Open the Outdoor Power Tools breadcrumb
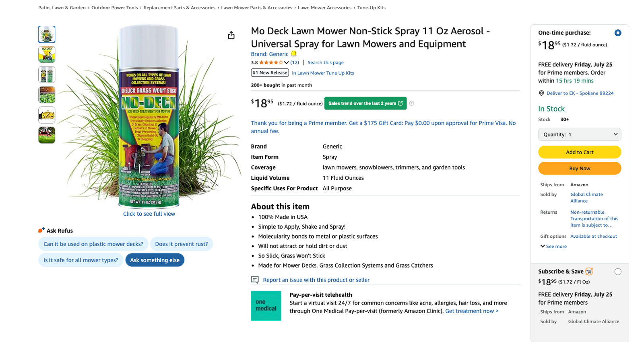Image resolution: width=644 pixels, height=342 pixels. [115, 8]
